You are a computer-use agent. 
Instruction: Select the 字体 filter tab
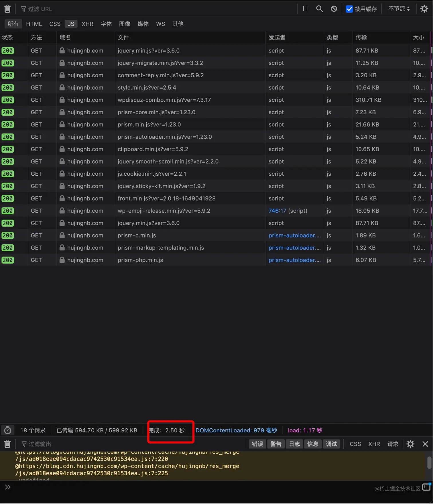tap(106, 24)
